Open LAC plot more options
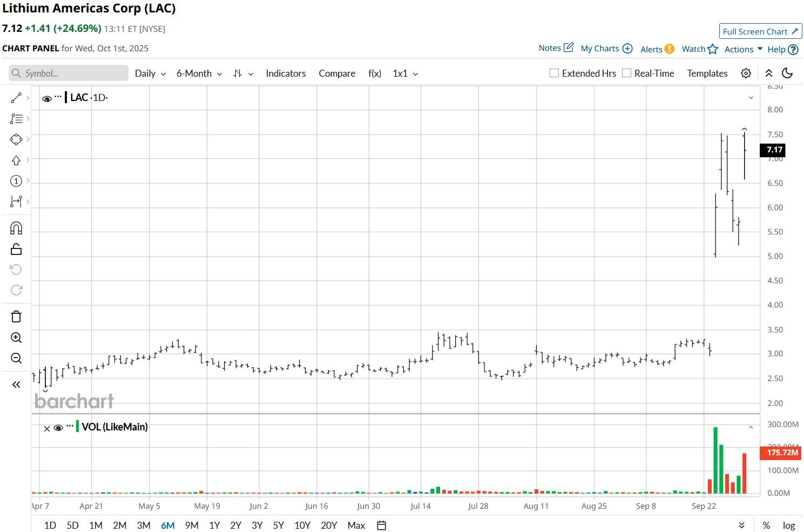804x532 pixels. (58, 97)
